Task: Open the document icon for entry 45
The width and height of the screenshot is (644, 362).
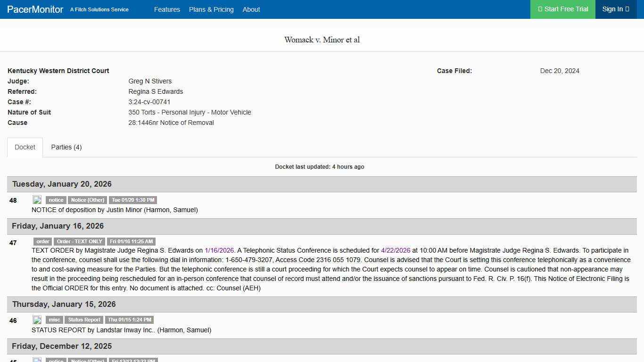Action: coord(37,360)
